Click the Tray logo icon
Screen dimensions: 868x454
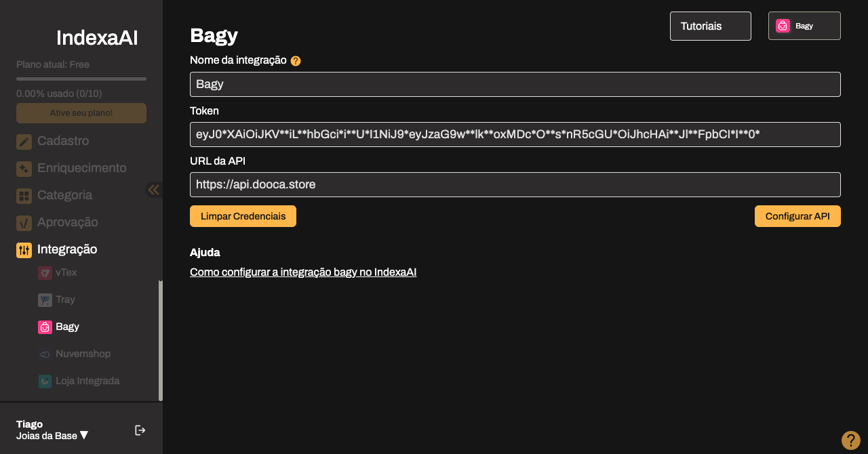tap(45, 300)
